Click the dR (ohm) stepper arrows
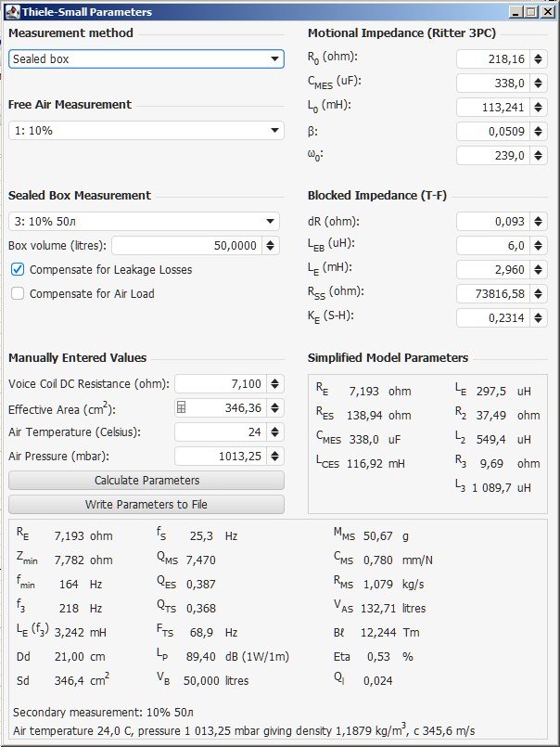The width and height of the screenshot is (560, 747). (539, 222)
